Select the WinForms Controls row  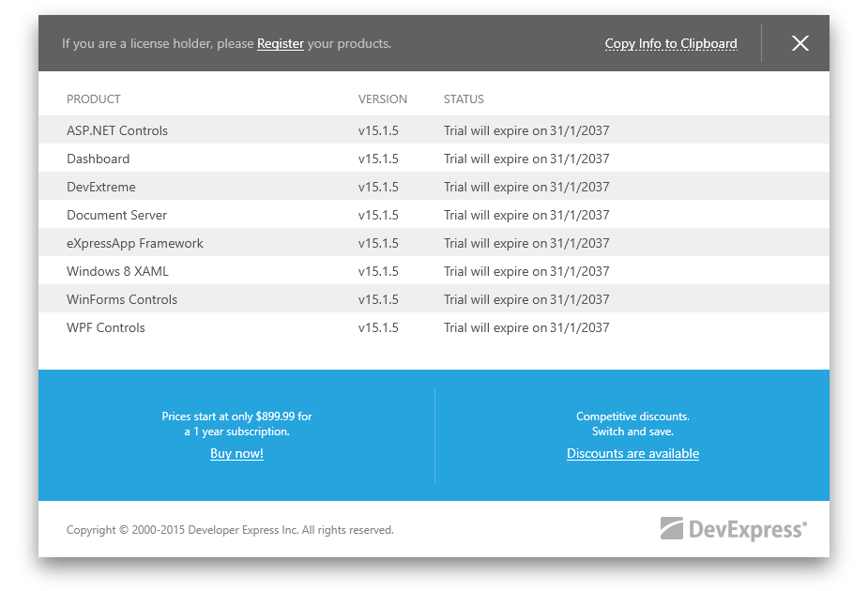coord(122,299)
